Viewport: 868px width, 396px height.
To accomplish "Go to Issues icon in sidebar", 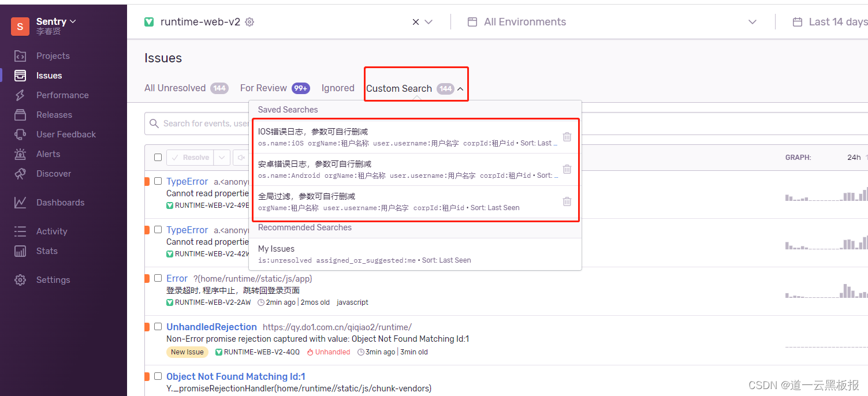I will click(20, 76).
